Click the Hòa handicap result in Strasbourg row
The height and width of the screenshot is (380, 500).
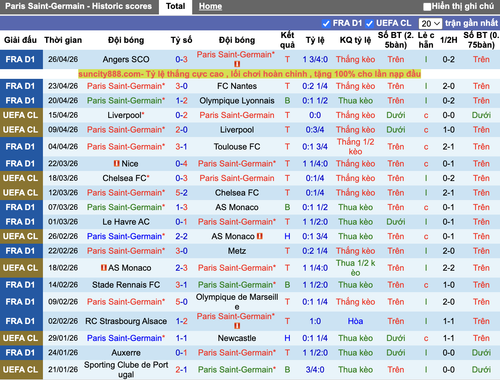click(x=355, y=321)
